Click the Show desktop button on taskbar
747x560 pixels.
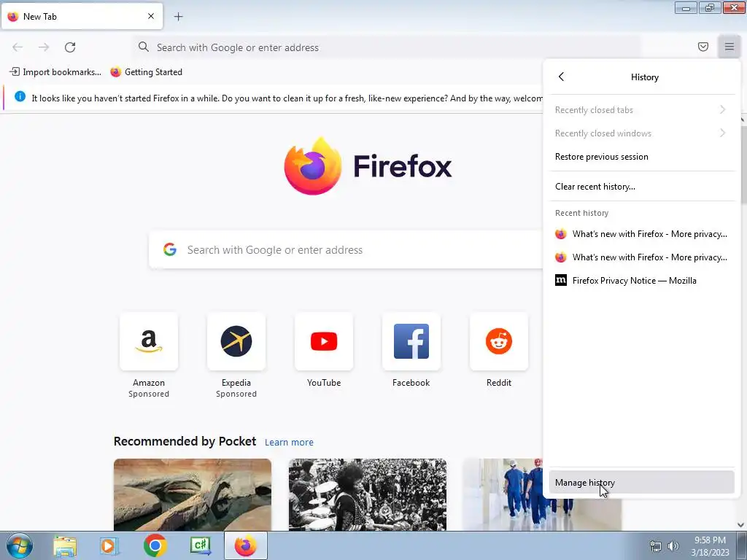click(742, 545)
